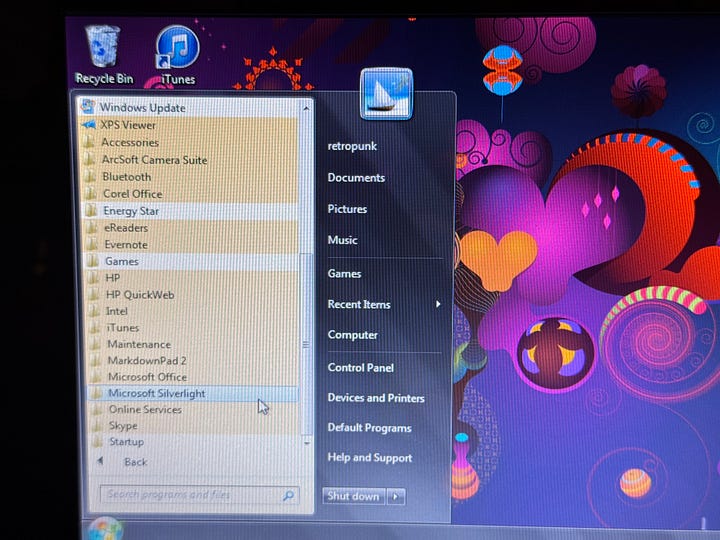
Task: Expand the Intel folder
Action: pos(194,311)
